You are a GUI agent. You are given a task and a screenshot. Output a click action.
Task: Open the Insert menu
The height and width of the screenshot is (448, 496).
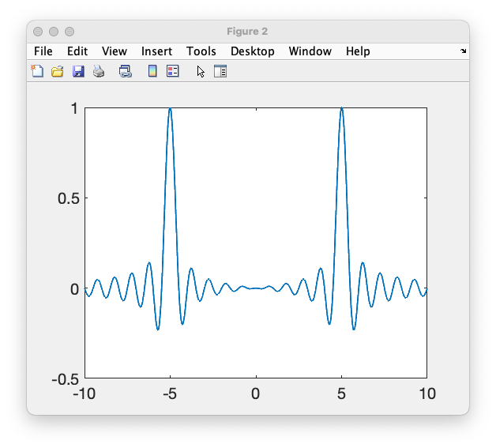point(156,51)
